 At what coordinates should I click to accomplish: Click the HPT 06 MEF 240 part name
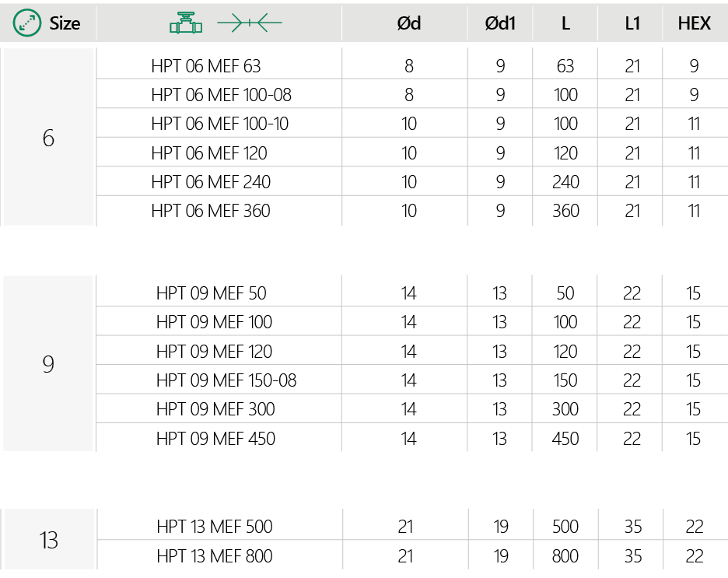[x=211, y=182]
